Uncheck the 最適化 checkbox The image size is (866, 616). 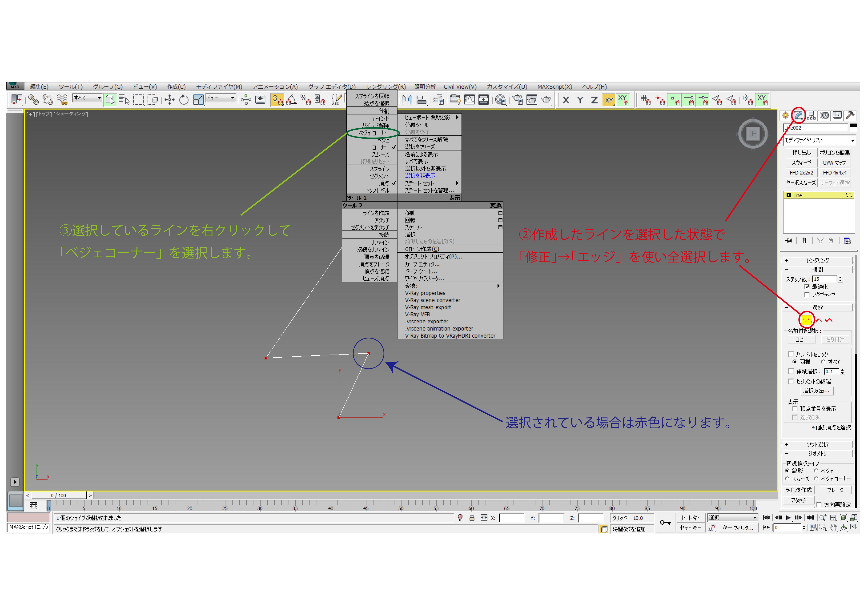[x=807, y=287]
